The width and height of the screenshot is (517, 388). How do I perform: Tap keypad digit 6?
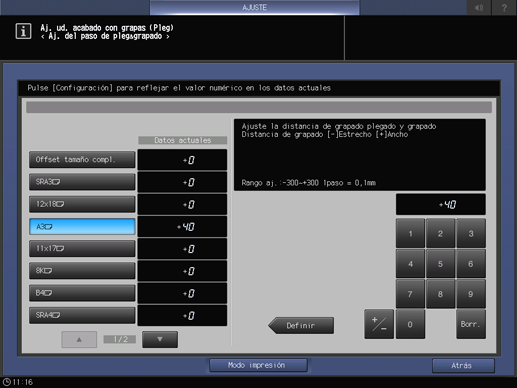[x=471, y=264]
